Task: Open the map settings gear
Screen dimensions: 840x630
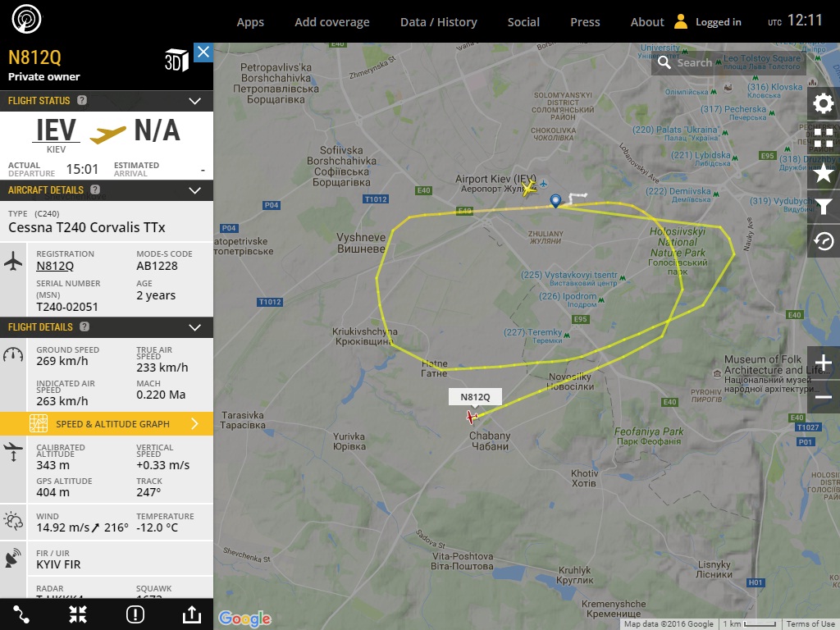Action: pyautogui.click(x=824, y=103)
